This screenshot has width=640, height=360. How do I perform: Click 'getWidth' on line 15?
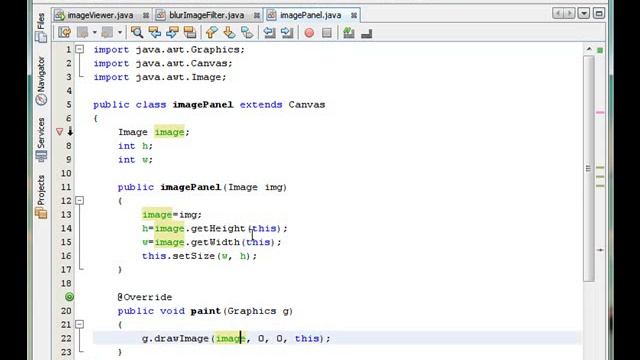pyautogui.click(x=215, y=242)
